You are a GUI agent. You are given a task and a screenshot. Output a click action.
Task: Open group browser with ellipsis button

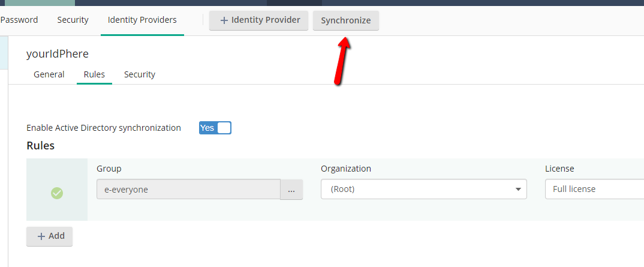291,190
